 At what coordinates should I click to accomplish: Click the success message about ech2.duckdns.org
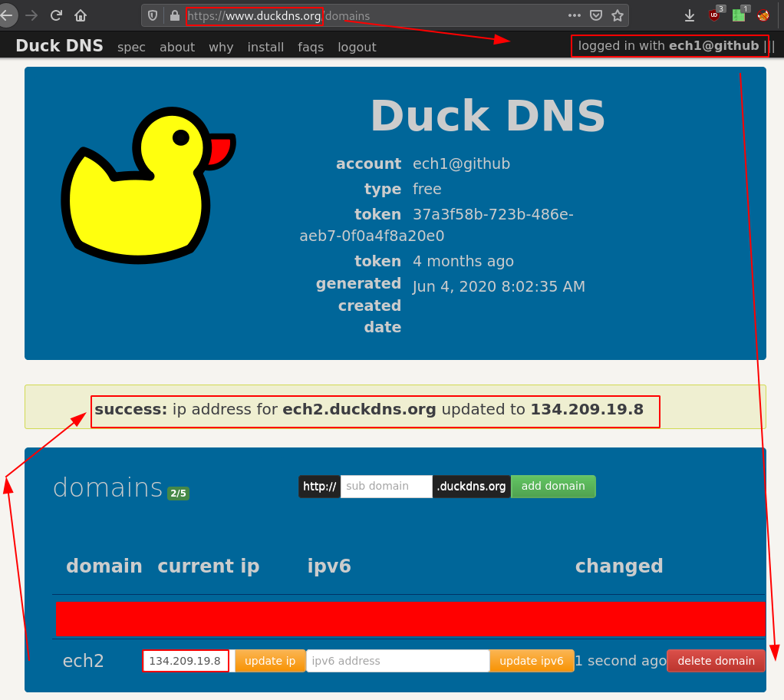tap(369, 409)
